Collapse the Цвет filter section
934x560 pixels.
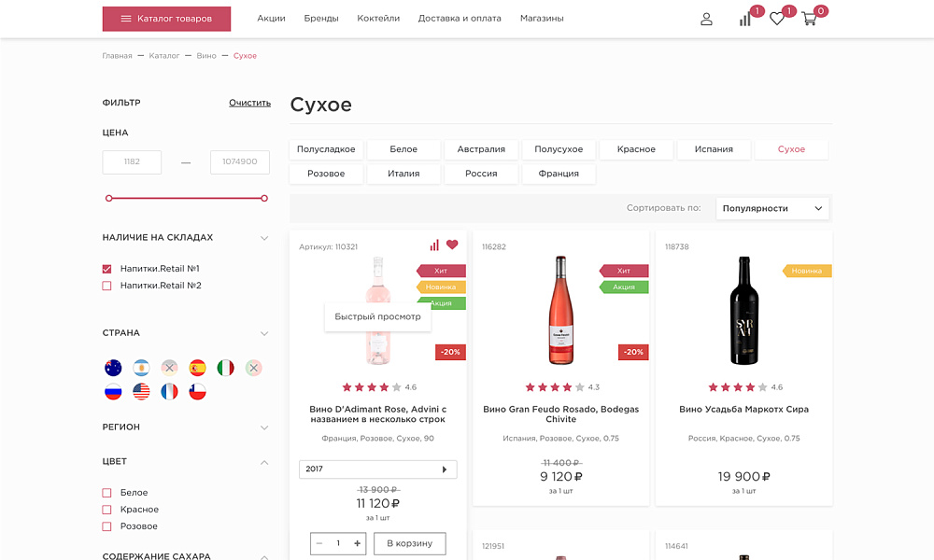[x=264, y=462]
